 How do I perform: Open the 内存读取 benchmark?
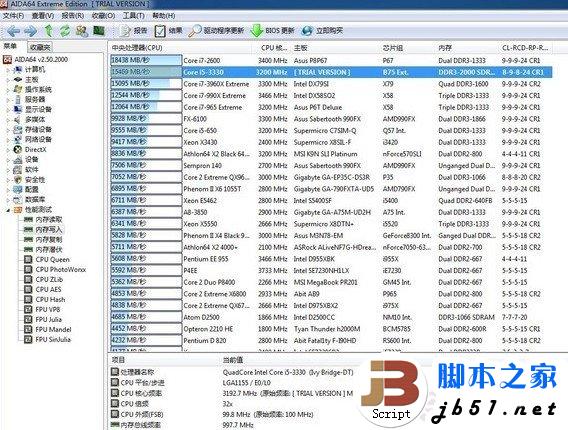point(49,220)
